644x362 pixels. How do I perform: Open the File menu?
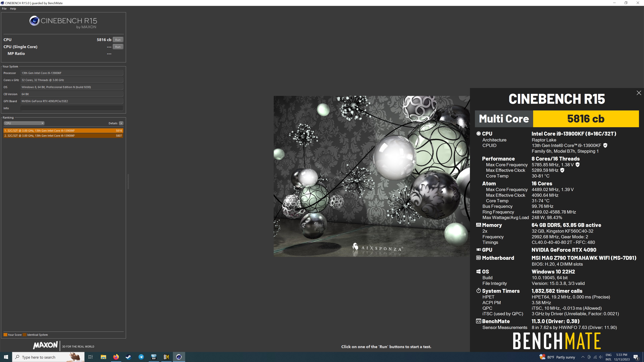(x=4, y=9)
